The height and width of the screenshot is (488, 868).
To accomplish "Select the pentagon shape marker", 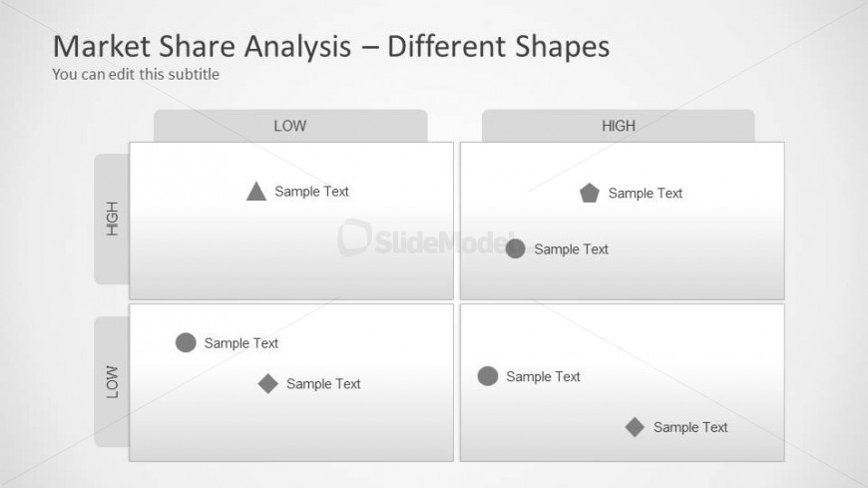I will click(590, 194).
